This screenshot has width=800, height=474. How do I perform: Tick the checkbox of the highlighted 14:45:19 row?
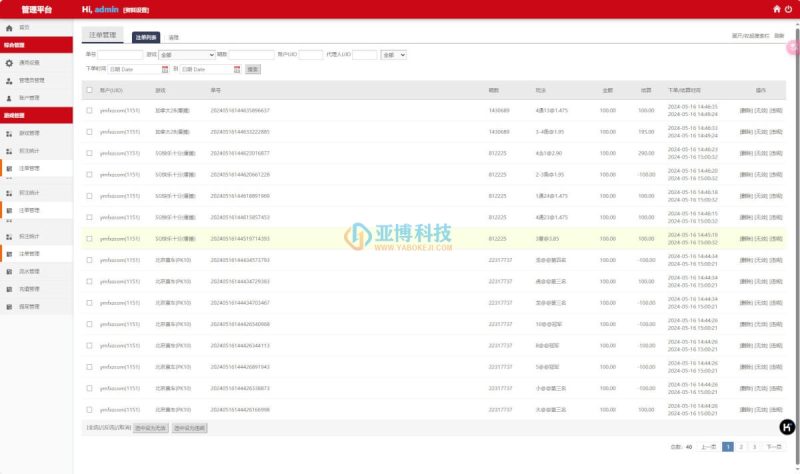click(89, 239)
